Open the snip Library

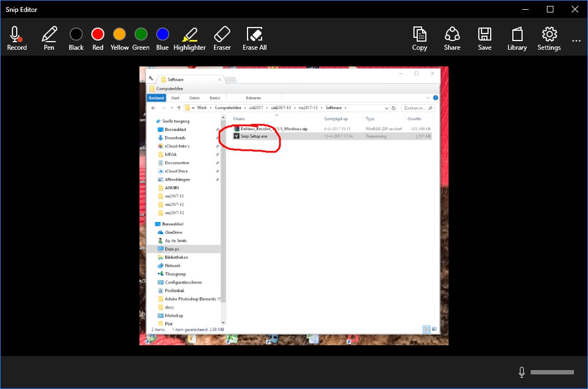tap(517, 38)
